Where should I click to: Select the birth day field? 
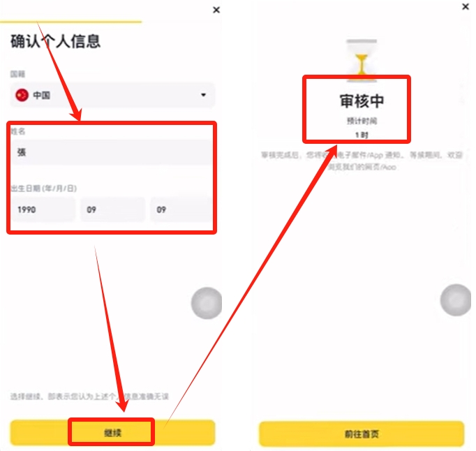(181, 209)
